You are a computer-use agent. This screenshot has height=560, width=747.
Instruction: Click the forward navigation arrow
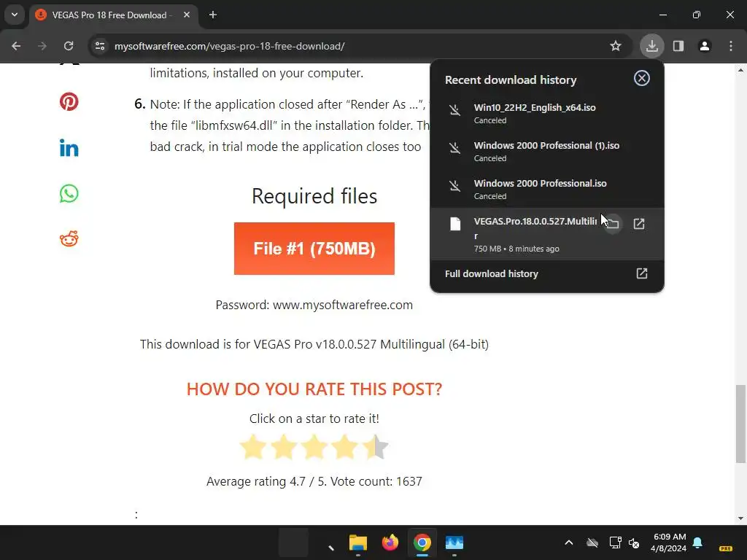[x=42, y=46]
